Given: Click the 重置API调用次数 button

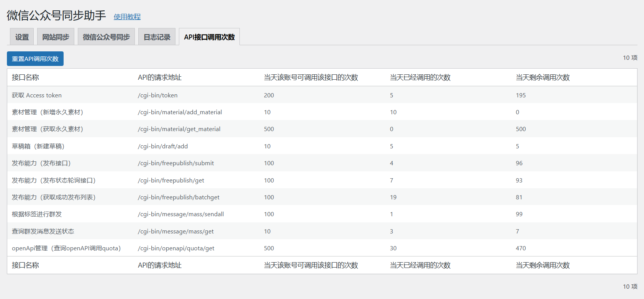Looking at the screenshot, I should point(35,59).
